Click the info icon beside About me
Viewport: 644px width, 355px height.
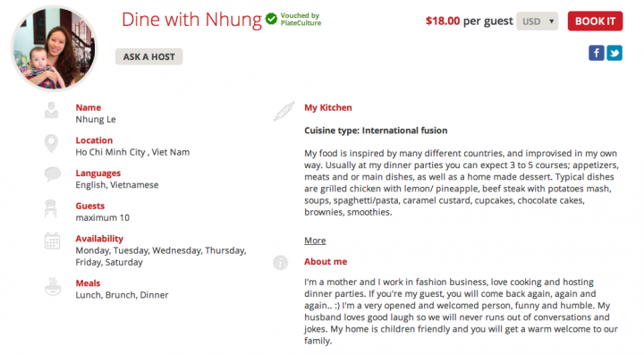(281, 263)
